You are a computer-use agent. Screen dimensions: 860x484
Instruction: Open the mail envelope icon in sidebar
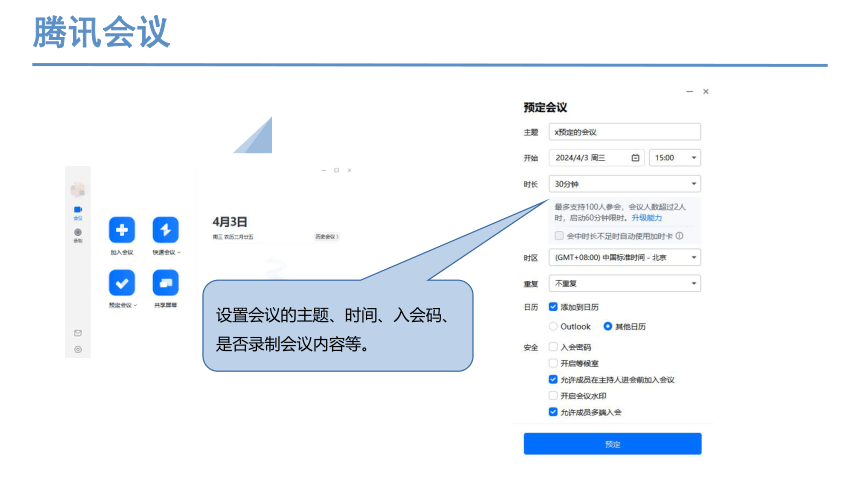tap(78, 333)
